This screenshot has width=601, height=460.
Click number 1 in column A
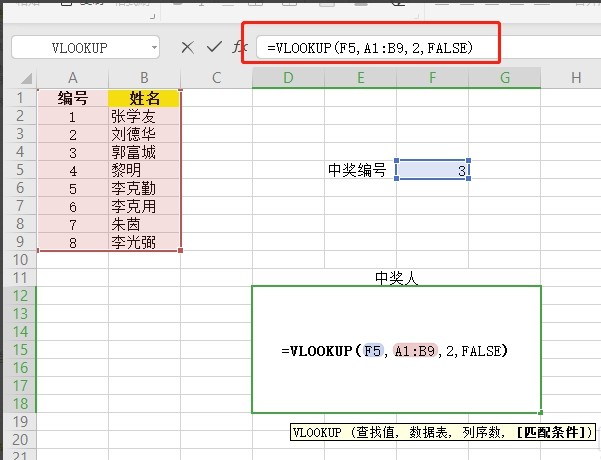[72, 117]
